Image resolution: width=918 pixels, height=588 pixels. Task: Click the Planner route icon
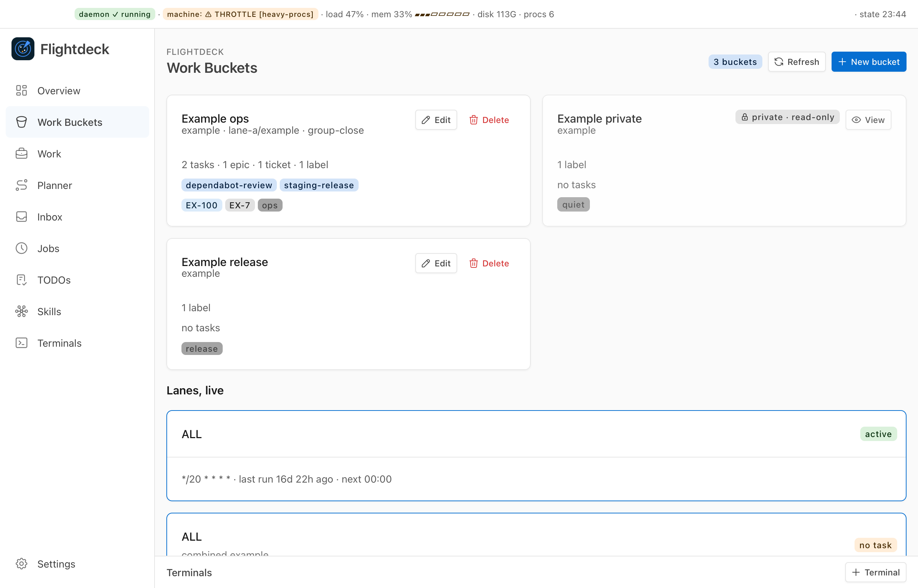(x=22, y=185)
